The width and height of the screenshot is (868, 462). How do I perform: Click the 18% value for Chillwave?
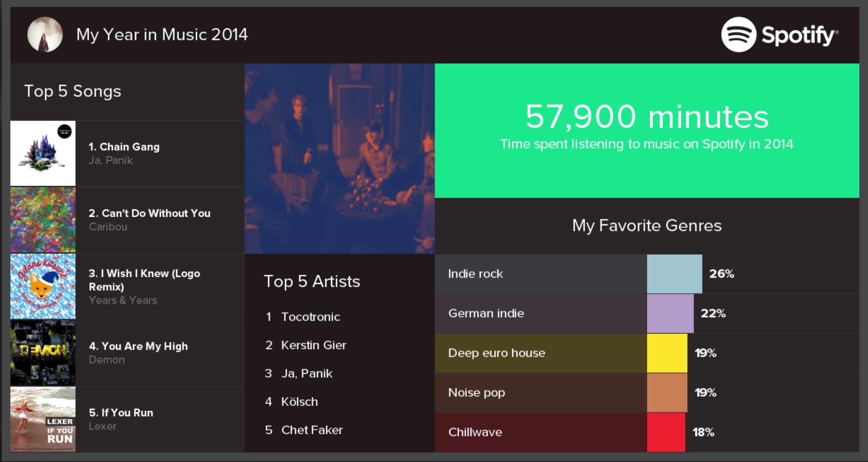(704, 432)
